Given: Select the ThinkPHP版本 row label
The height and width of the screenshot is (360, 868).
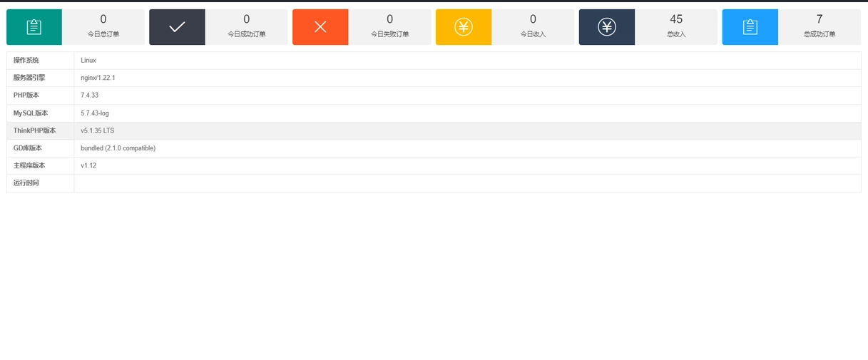Looking at the screenshot, I should pyautogui.click(x=34, y=130).
